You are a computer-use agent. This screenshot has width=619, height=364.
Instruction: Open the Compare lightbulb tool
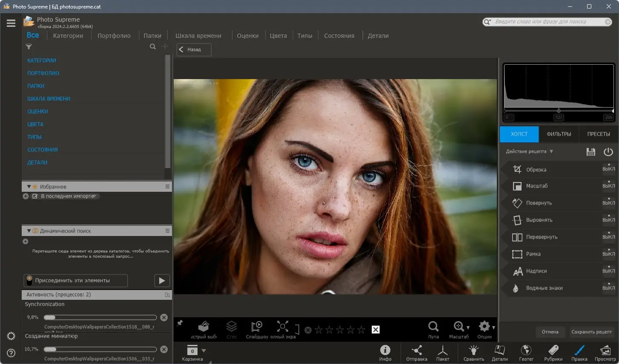pyautogui.click(x=473, y=350)
